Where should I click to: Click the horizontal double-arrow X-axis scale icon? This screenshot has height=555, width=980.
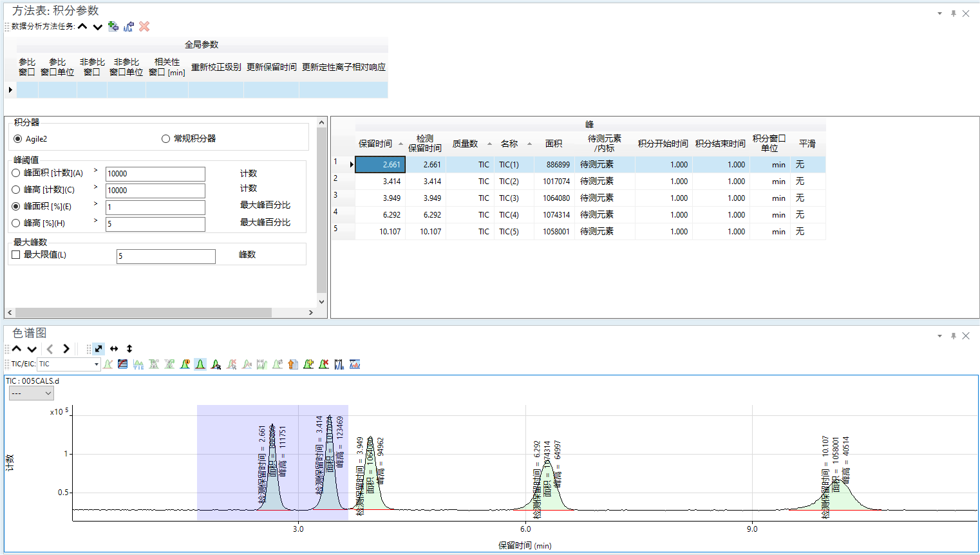pos(114,349)
